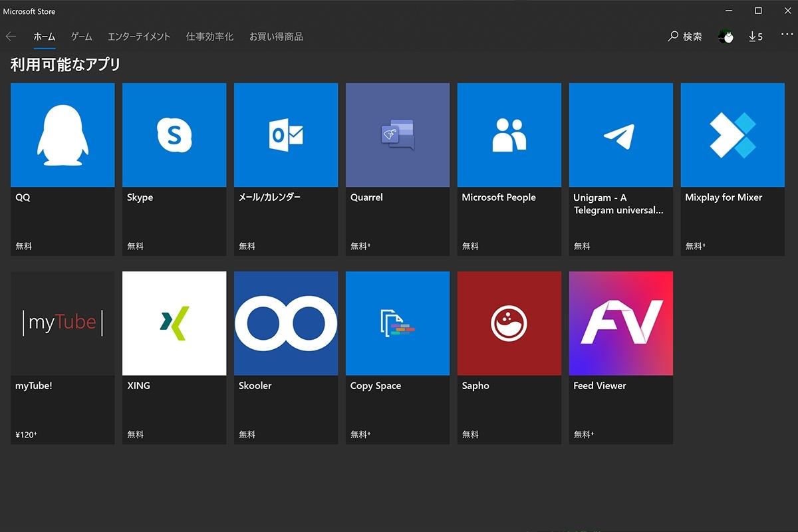
Task: Open the QQ penguin app tile
Action: click(63, 135)
